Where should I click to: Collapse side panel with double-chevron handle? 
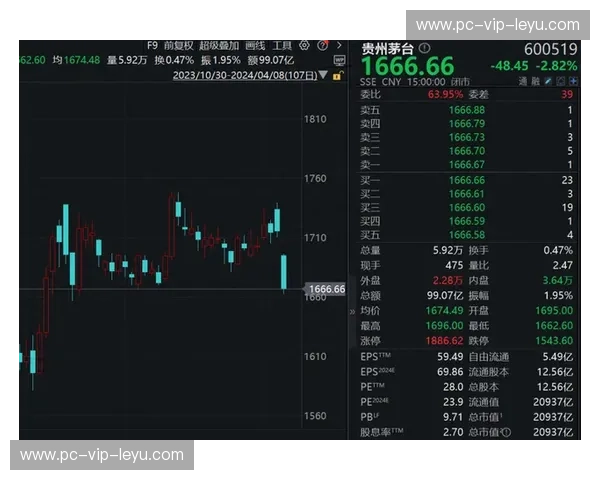pyautogui.click(x=352, y=312)
